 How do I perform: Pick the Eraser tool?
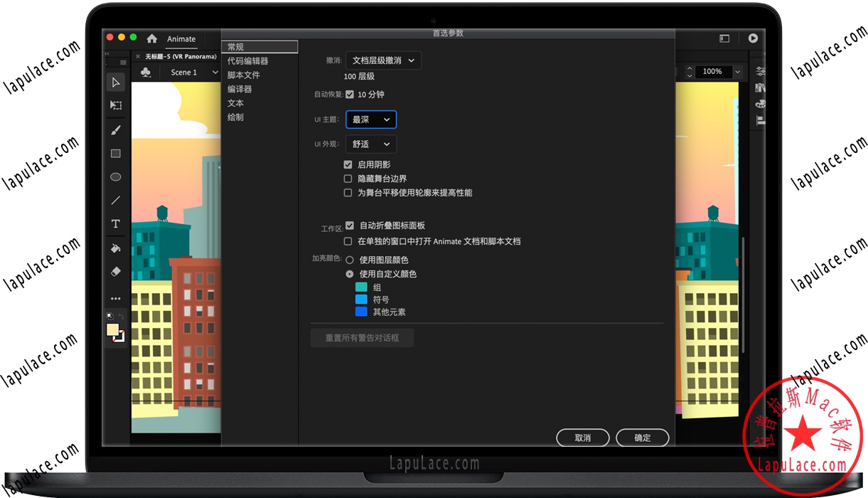pos(115,271)
